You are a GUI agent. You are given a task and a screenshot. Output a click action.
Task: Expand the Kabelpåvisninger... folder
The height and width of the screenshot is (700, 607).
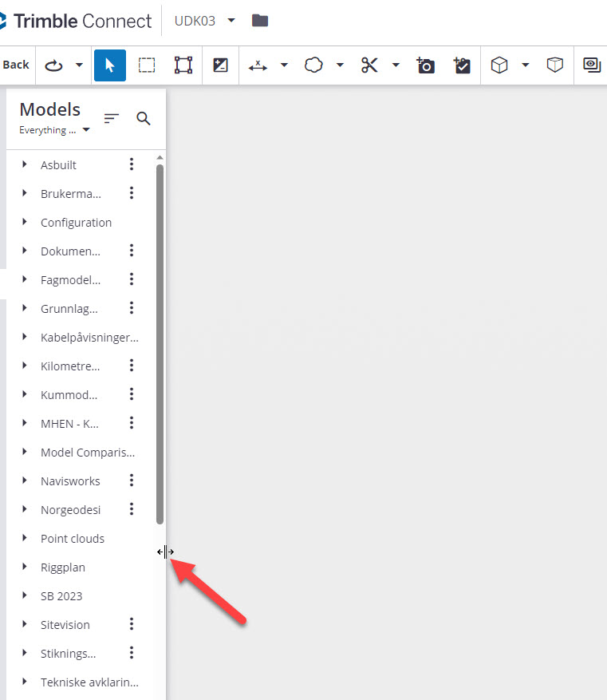[25, 337]
